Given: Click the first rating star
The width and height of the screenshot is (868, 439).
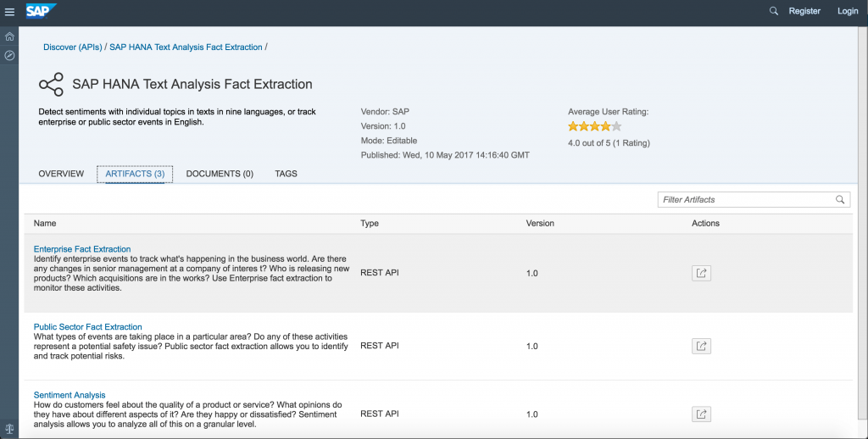Looking at the screenshot, I should [x=573, y=126].
